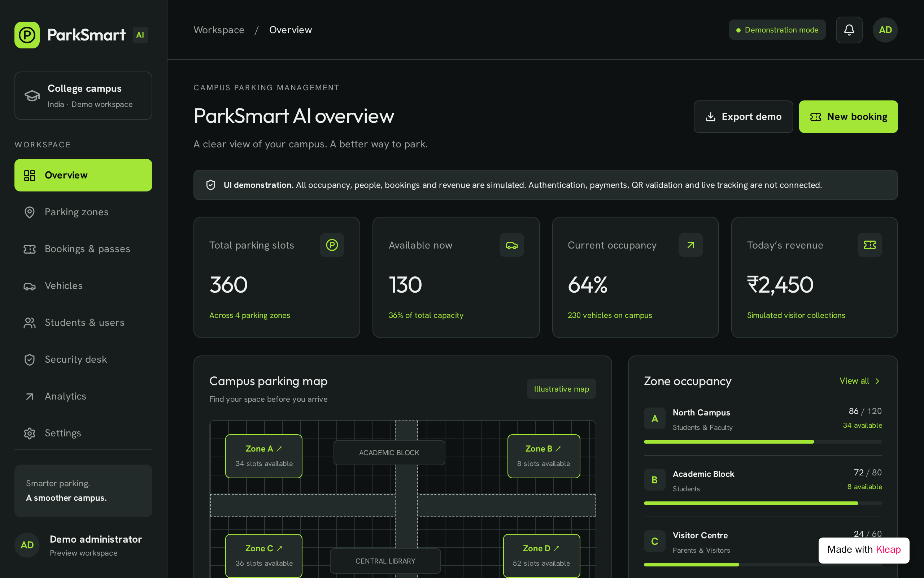Click the ticket icon on Today's revenue card
This screenshot has height=578, width=924.
(x=870, y=245)
